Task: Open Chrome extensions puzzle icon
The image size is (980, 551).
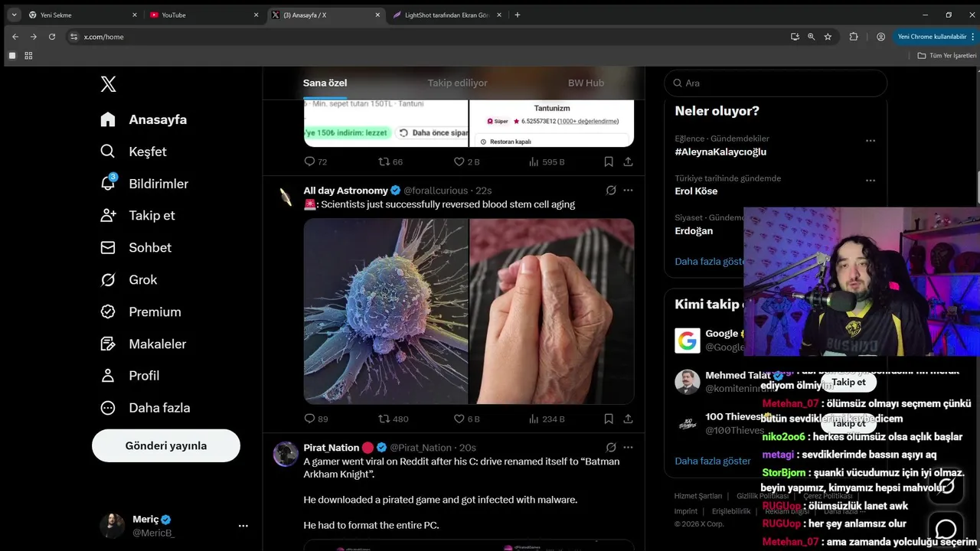Action: point(854,37)
